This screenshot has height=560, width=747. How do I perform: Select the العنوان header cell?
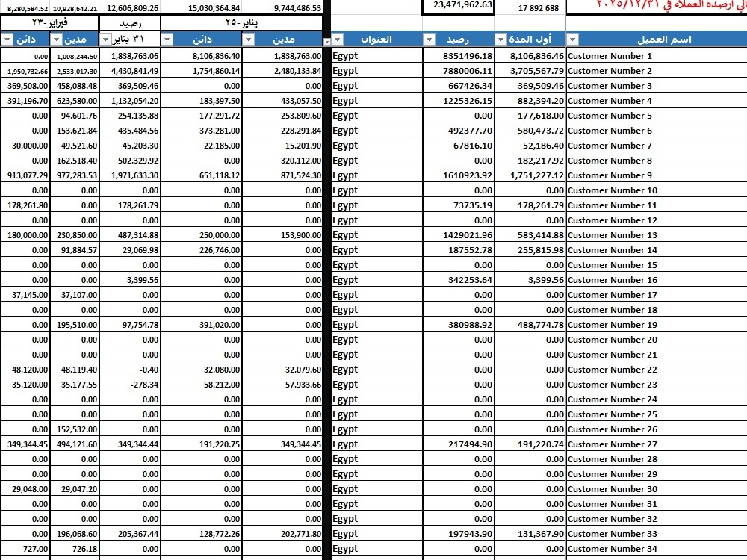point(376,40)
